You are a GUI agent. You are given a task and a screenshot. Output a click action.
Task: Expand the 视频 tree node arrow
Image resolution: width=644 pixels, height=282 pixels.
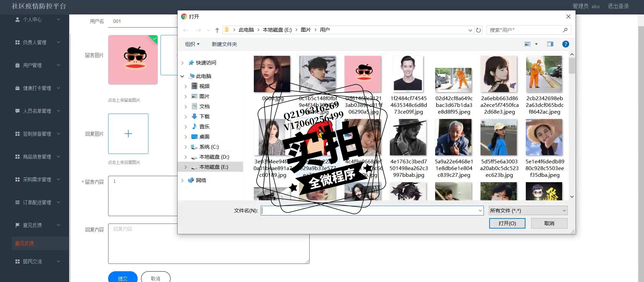tap(186, 86)
